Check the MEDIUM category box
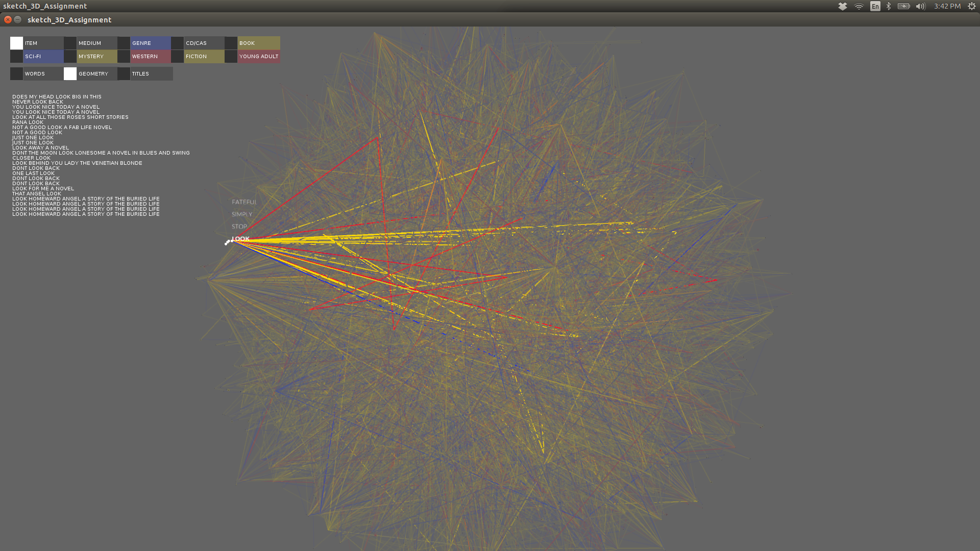Image resolution: width=980 pixels, height=551 pixels. tap(70, 43)
